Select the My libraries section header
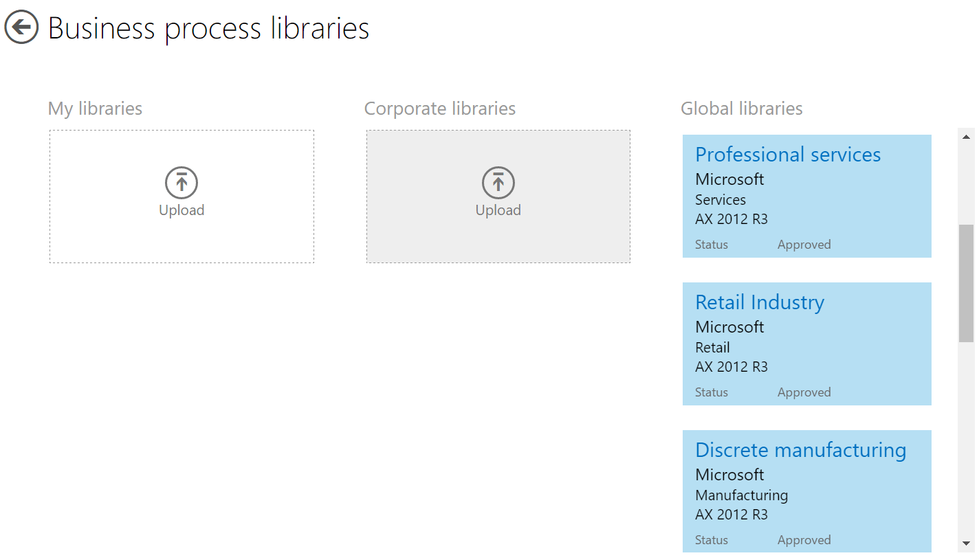 (94, 108)
